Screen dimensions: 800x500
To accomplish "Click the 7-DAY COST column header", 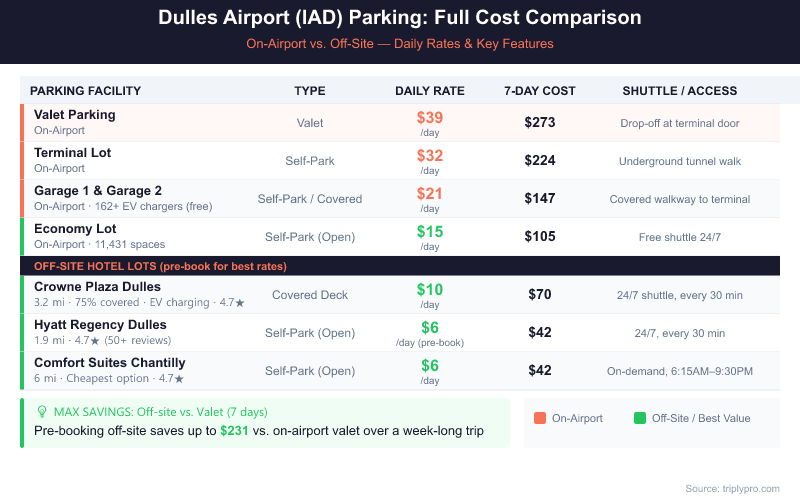I will tap(540, 91).
